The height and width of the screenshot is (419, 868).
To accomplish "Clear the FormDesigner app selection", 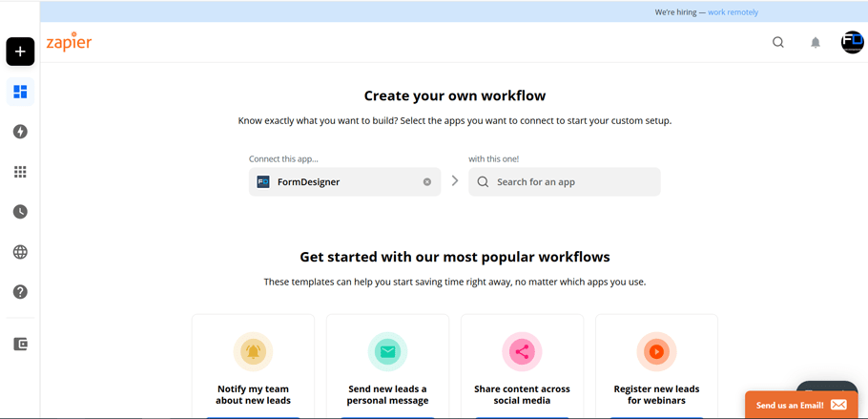I will point(427,181).
